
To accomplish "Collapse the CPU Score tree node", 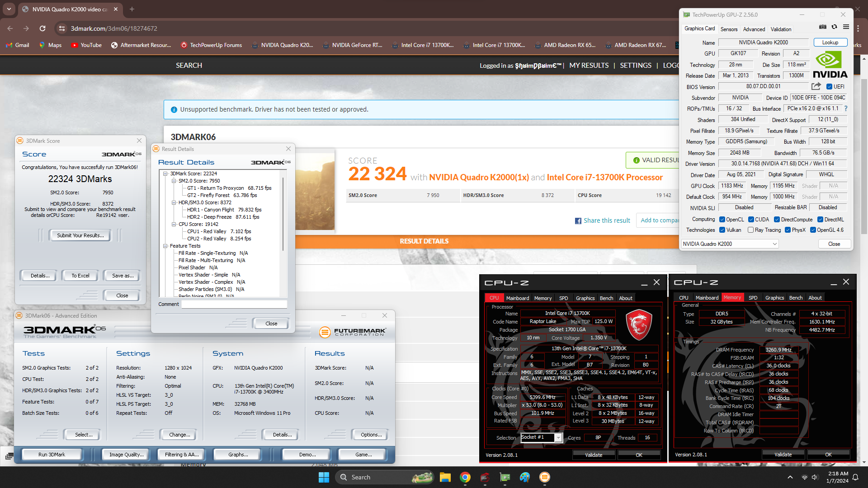I will (174, 224).
